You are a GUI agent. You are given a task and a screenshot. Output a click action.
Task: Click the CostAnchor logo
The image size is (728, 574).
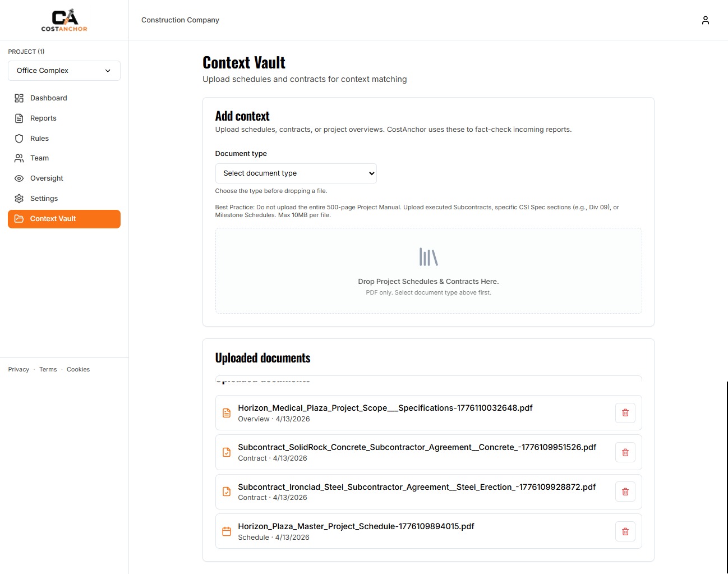pyautogui.click(x=64, y=20)
